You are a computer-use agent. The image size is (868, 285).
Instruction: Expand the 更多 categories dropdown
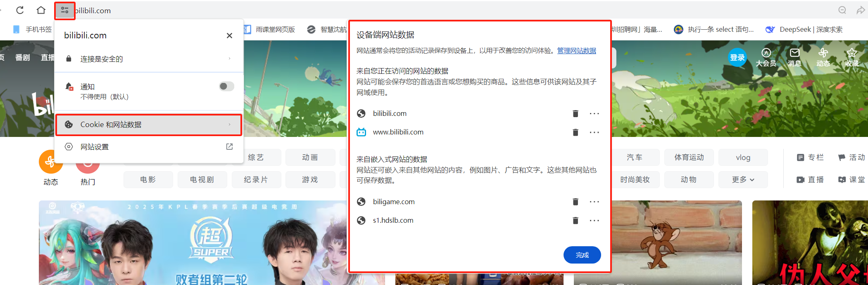pyautogui.click(x=743, y=179)
